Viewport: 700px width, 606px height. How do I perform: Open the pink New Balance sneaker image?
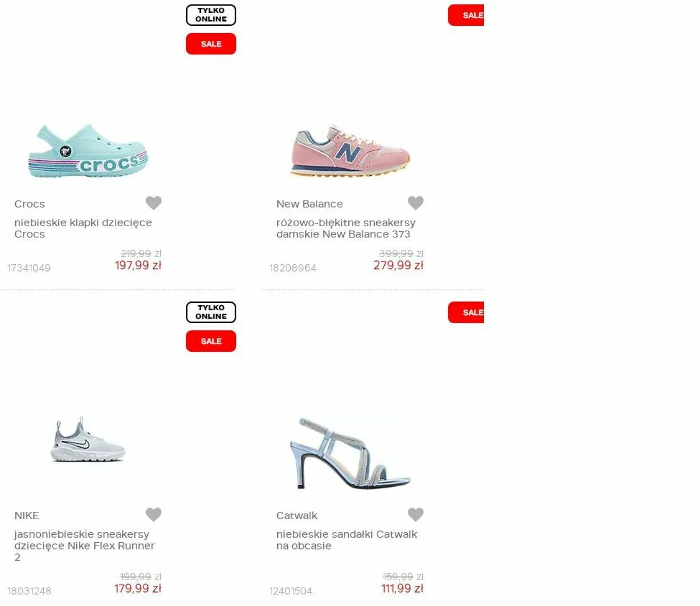click(x=351, y=151)
